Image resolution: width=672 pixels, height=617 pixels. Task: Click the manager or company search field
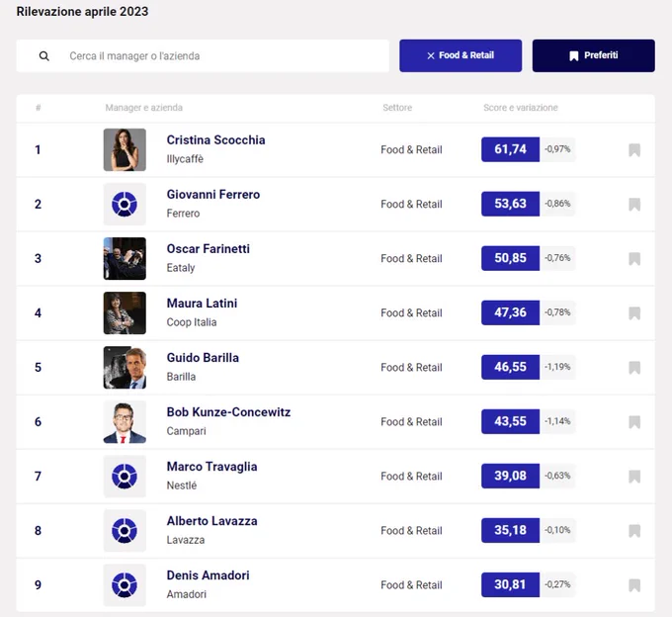pyautogui.click(x=203, y=56)
